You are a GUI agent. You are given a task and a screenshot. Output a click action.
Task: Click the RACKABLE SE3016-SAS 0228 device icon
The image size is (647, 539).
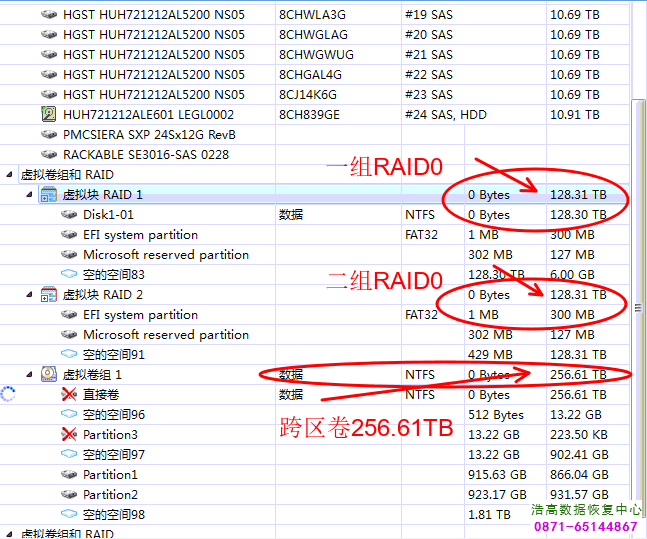click(x=49, y=155)
